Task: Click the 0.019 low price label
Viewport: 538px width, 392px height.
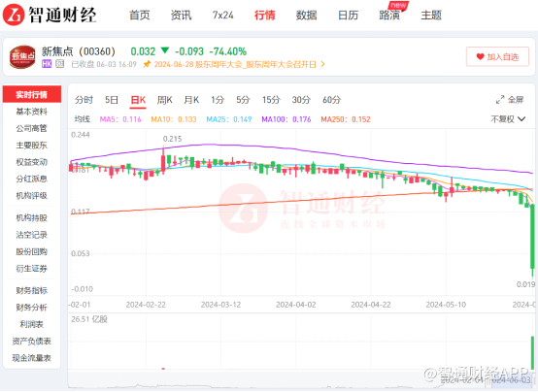Action: [525, 284]
